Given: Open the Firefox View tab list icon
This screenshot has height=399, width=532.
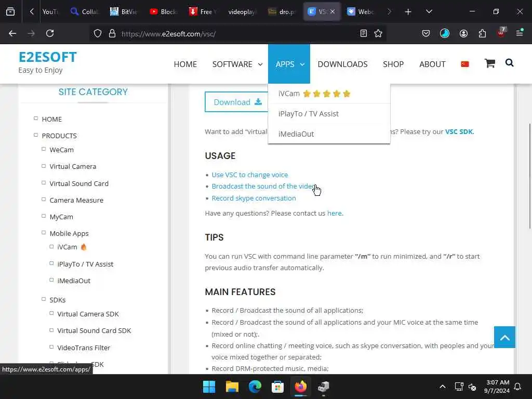Looking at the screenshot, I should click(x=10, y=11).
